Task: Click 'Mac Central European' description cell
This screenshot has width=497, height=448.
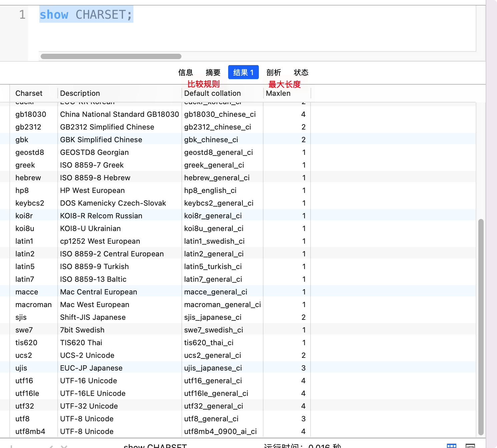Action: pos(99,292)
